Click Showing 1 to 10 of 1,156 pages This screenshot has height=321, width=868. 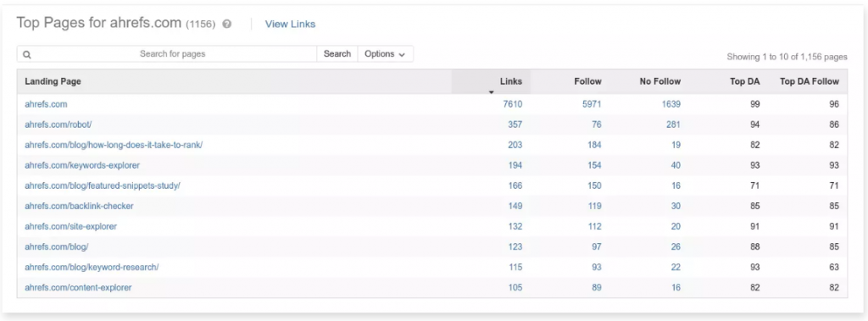point(787,57)
